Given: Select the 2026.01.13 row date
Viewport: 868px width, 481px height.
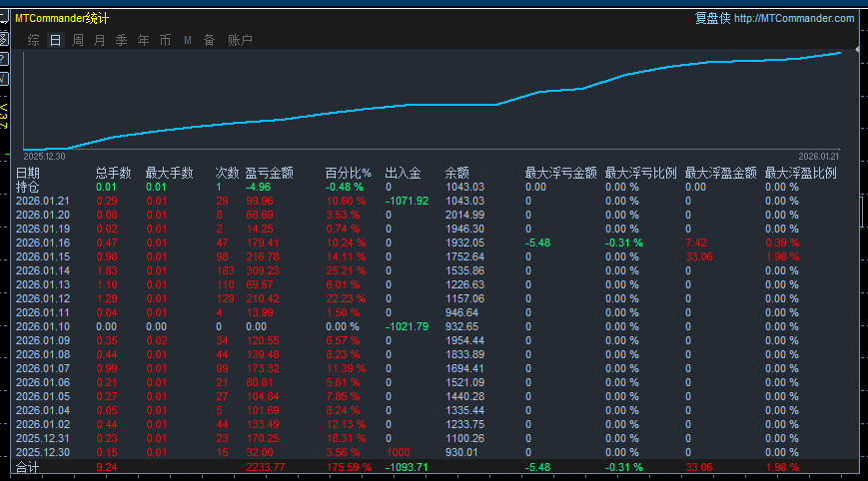Looking at the screenshot, I should [43, 284].
